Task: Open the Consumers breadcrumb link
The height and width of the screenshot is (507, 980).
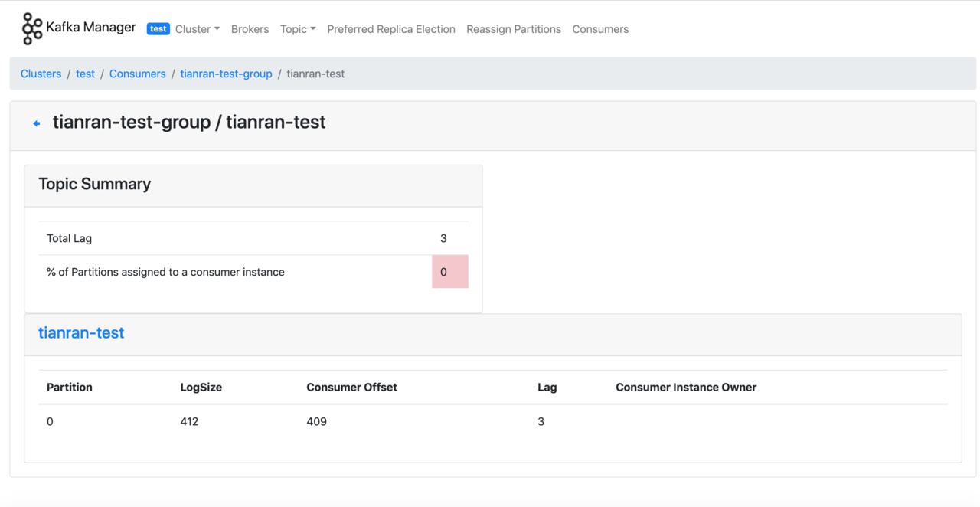Action: coord(137,74)
